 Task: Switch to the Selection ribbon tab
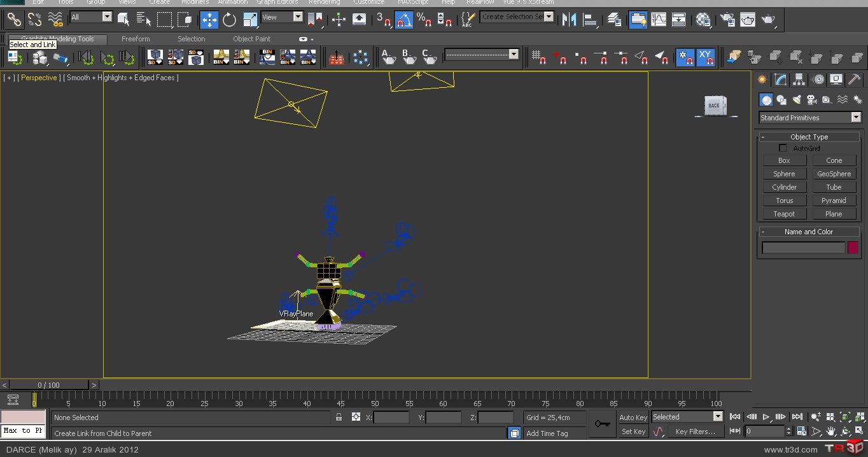click(x=192, y=39)
